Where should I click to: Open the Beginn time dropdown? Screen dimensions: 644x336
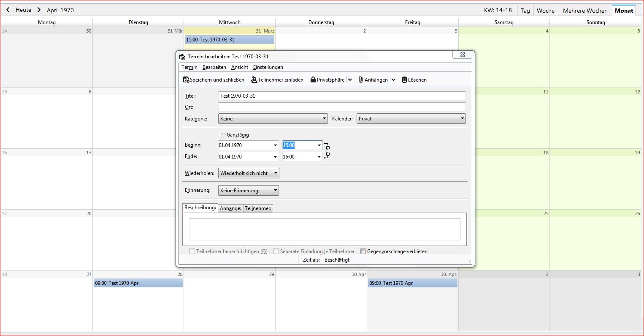[319, 145]
